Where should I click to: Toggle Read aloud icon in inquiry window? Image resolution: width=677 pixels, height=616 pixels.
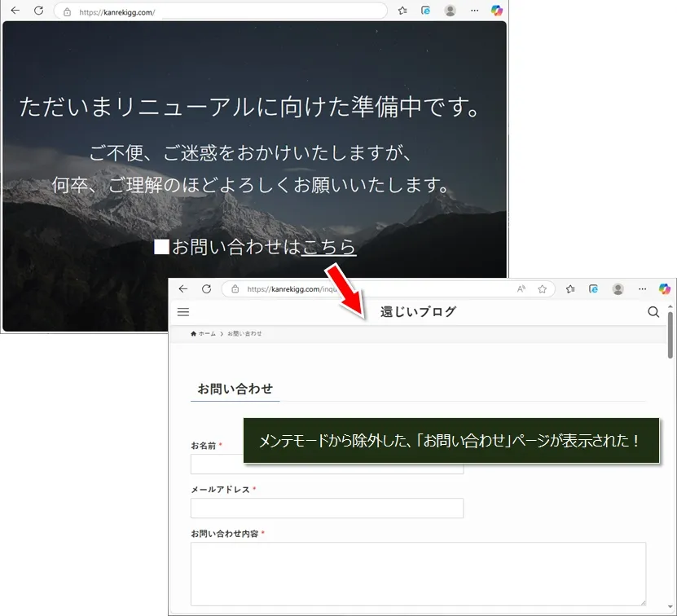click(521, 288)
